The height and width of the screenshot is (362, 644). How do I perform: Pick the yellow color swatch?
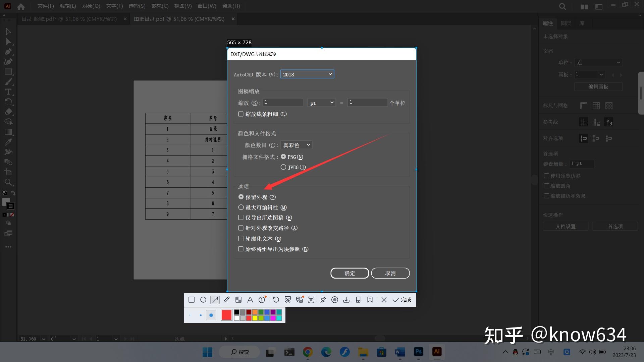[255, 318]
